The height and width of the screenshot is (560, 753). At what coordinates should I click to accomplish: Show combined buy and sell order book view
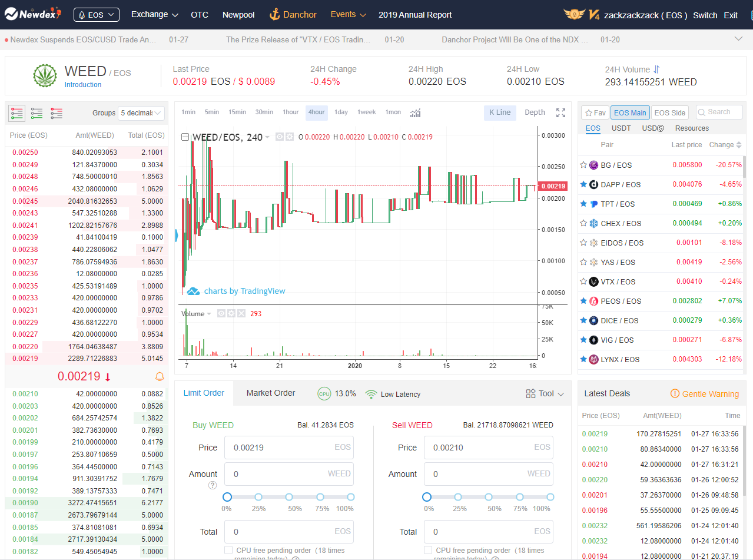pos(17,112)
